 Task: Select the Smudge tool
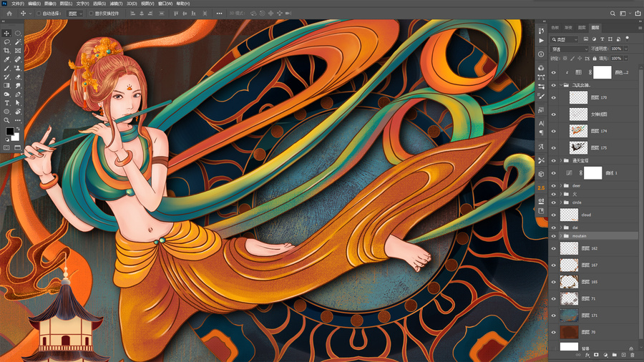18,85
